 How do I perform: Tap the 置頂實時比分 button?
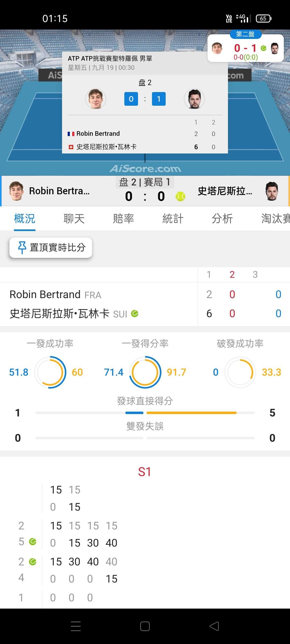[x=51, y=247]
